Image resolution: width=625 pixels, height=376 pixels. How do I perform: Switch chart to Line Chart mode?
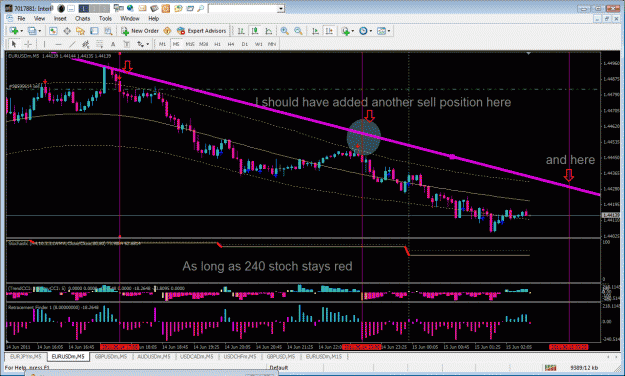269,31
